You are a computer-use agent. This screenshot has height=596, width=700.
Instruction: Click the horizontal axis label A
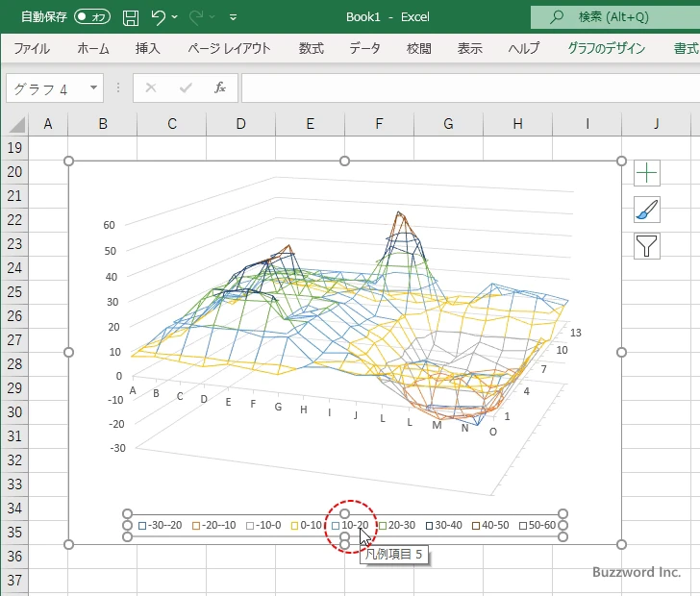[x=133, y=390]
